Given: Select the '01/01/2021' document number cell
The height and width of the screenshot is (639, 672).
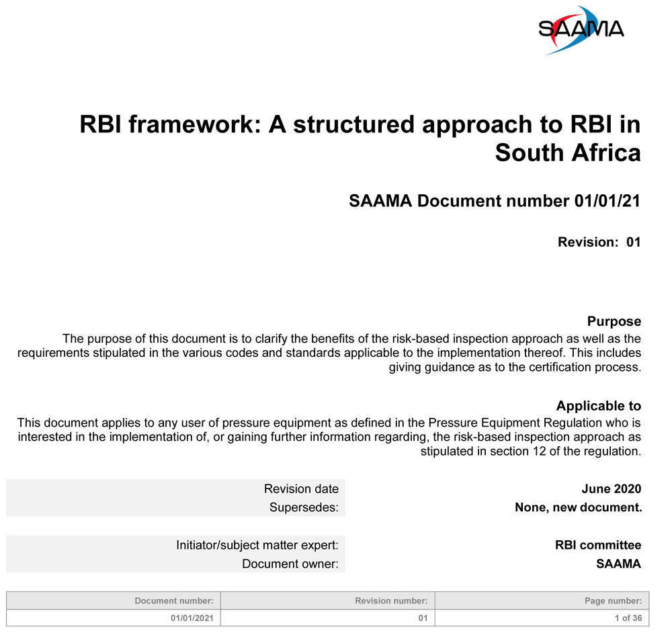Looking at the screenshot, I should pos(114,617).
